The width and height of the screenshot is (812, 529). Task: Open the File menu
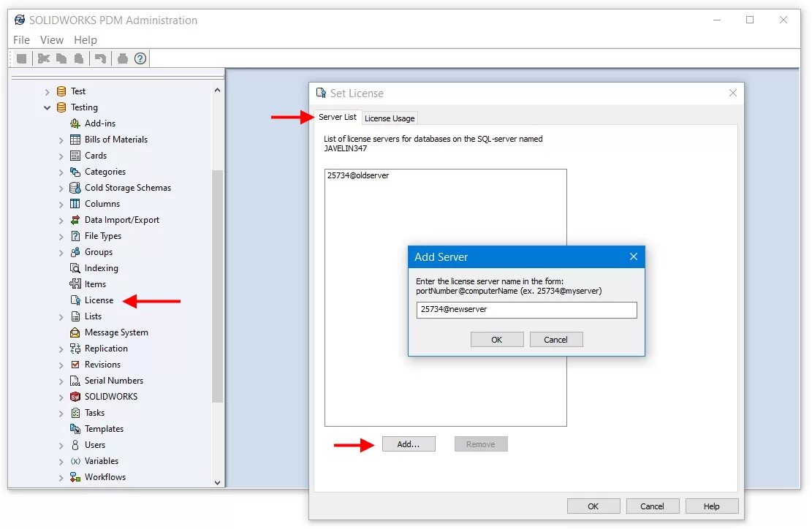tap(21, 40)
